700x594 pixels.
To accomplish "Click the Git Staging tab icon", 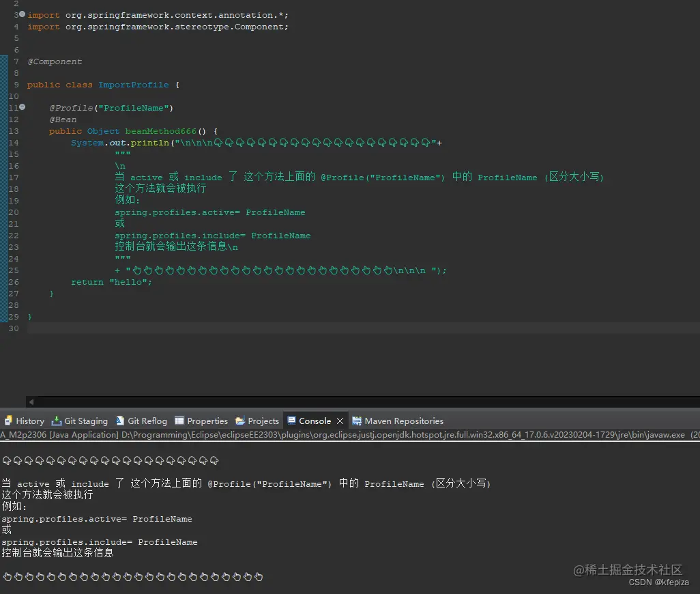I will click(x=57, y=421).
